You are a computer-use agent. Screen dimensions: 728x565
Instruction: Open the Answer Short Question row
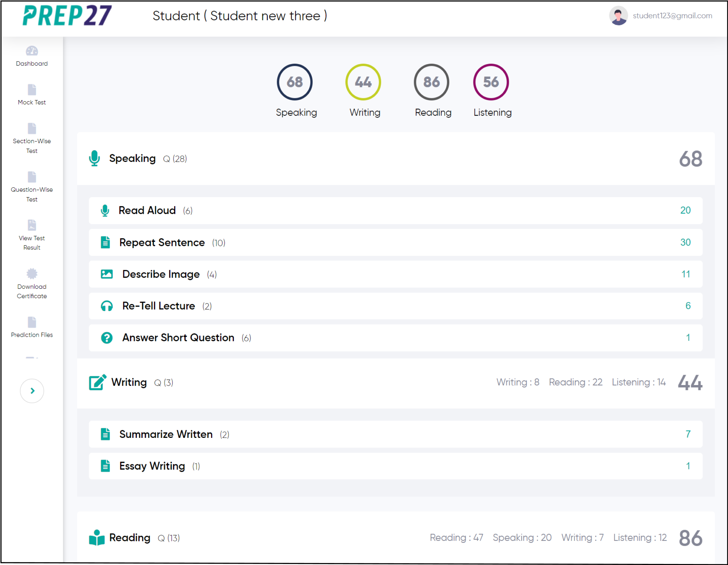pos(396,338)
